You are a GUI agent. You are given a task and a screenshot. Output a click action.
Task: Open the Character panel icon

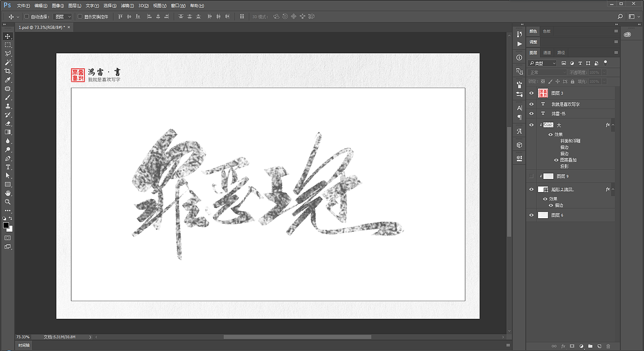[519, 108]
